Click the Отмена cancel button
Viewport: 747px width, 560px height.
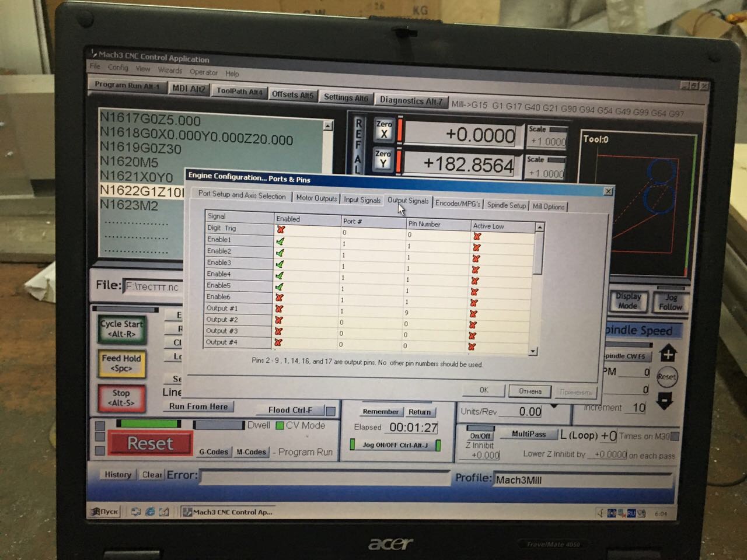pos(530,391)
